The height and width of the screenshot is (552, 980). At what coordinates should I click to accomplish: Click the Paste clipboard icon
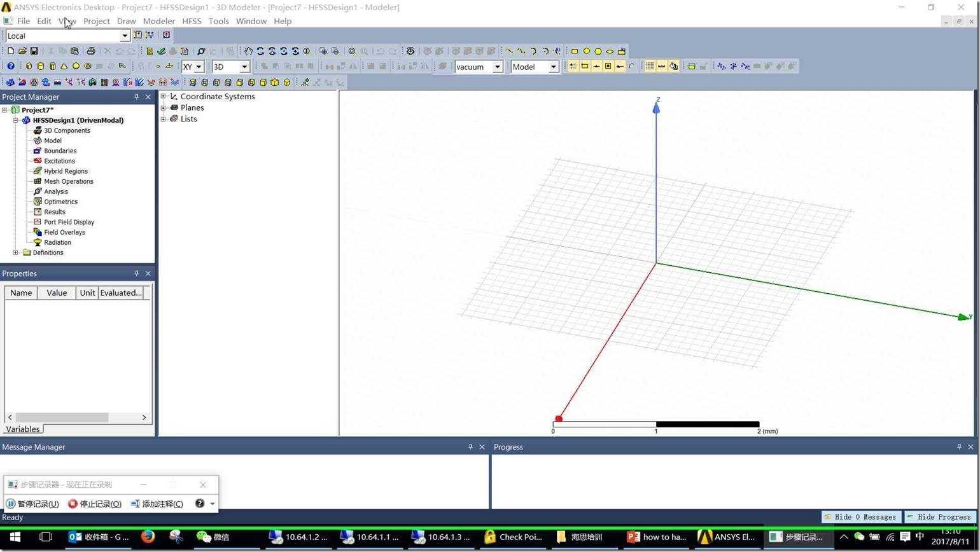pos(74,51)
